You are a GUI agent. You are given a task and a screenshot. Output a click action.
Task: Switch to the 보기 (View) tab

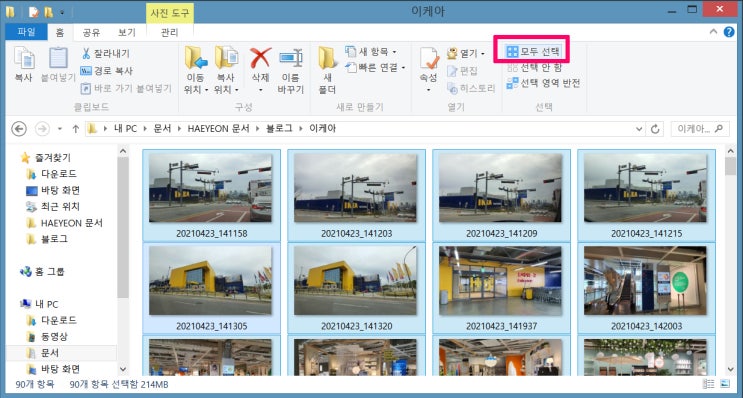127,32
